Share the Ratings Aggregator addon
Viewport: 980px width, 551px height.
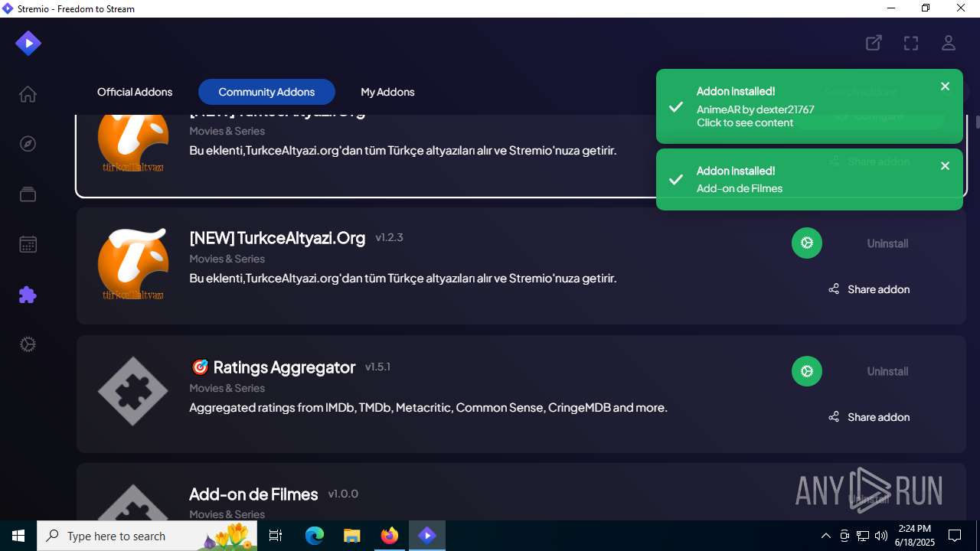[x=869, y=417]
